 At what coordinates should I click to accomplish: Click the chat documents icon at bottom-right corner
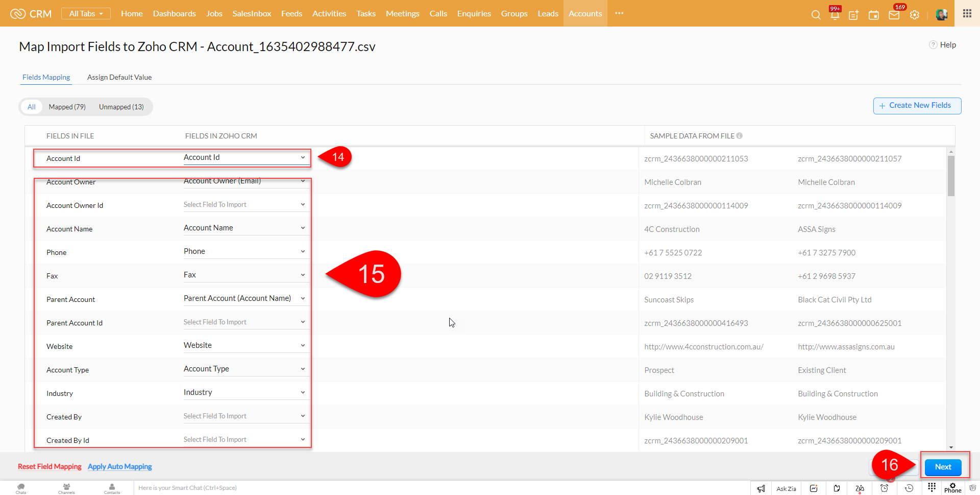point(973,488)
